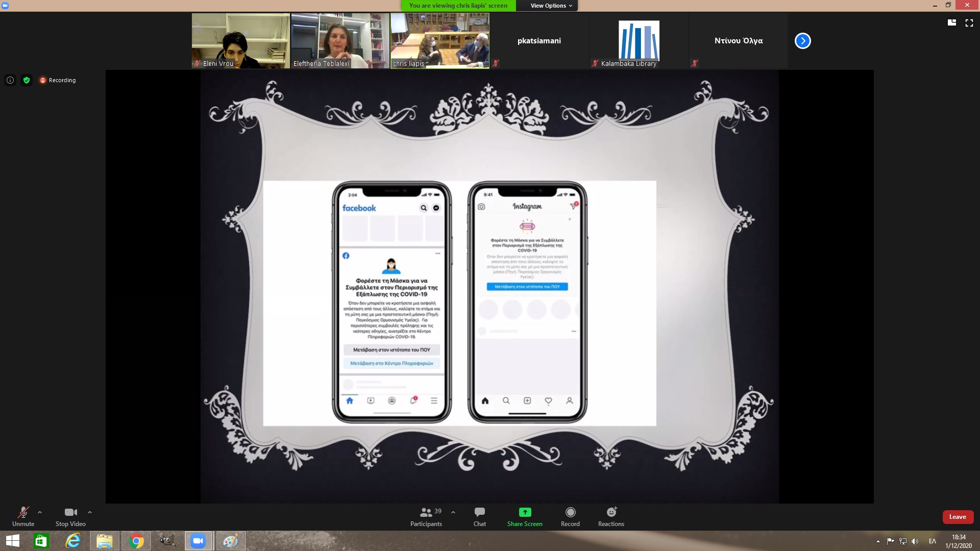
Task: Open Google Chrome from the taskbar
Action: pyautogui.click(x=136, y=541)
